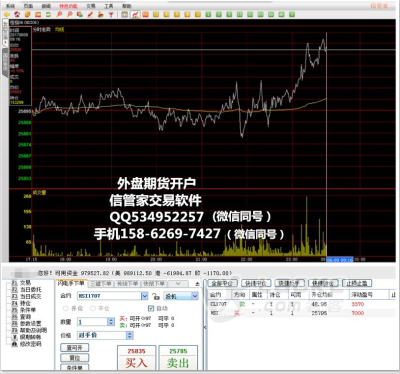
Task: Select the 平仓 radio button
Action: (x=93, y=308)
